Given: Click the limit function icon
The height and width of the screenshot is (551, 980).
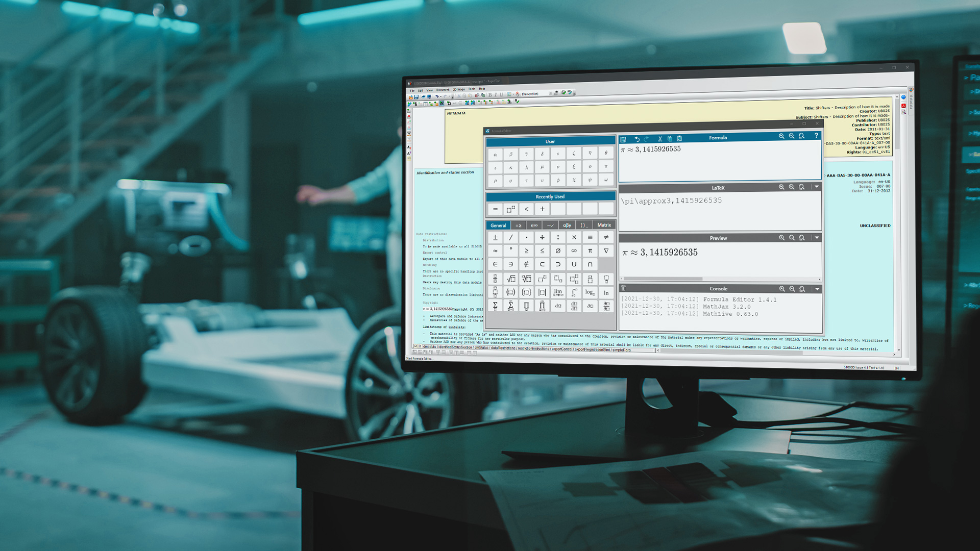Looking at the screenshot, I should [557, 292].
